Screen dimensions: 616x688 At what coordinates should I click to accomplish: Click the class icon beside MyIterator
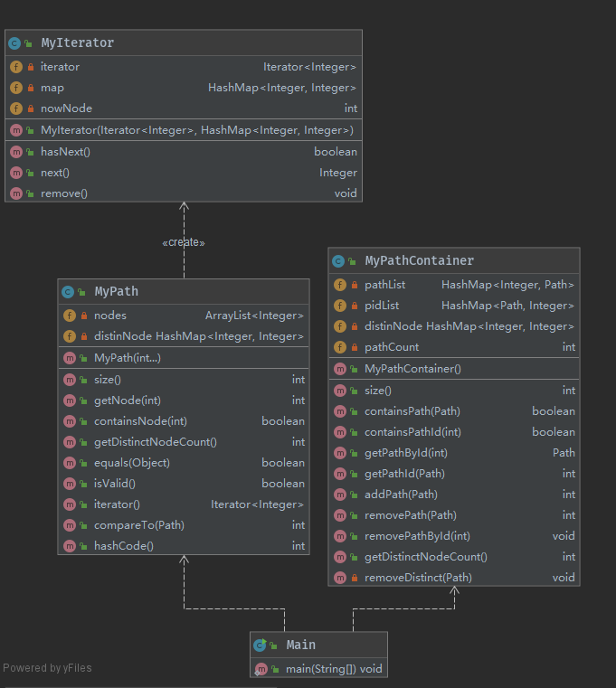(x=14, y=43)
